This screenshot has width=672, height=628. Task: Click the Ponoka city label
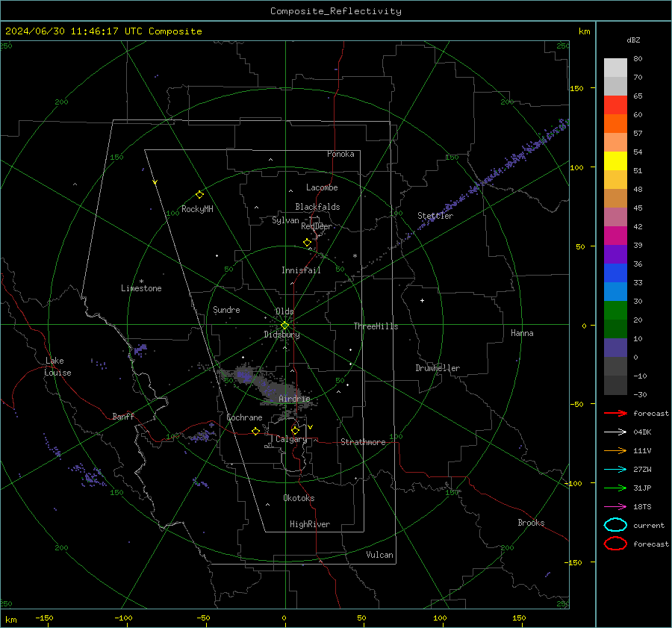coord(340,154)
